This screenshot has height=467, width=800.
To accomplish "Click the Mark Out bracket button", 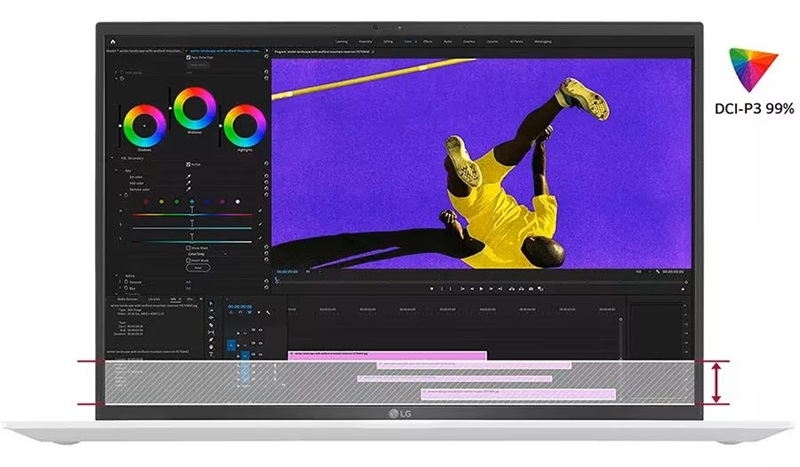I will (x=451, y=289).
